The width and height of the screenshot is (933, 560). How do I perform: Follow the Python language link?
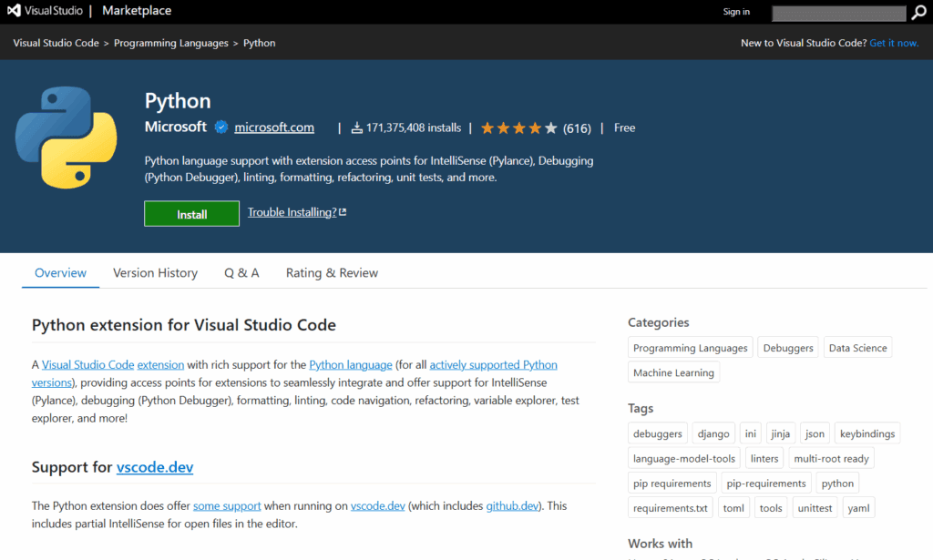(x=351, y=364)
